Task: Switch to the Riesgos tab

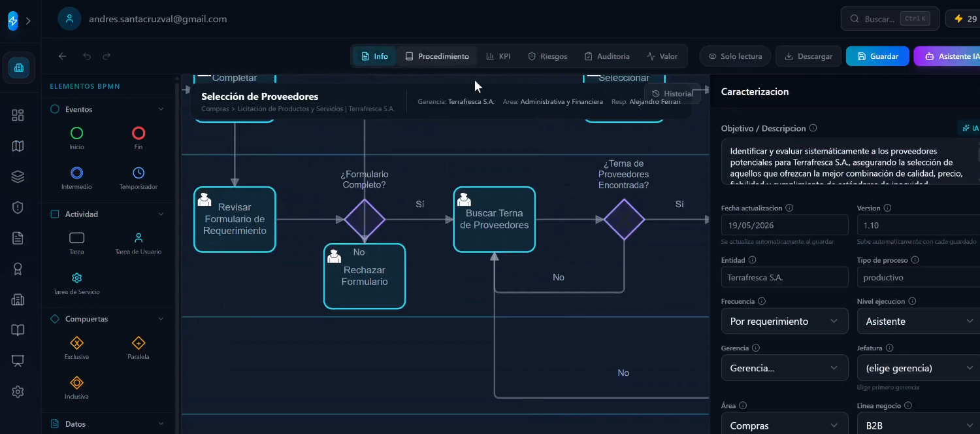Action: coord(547,56)
